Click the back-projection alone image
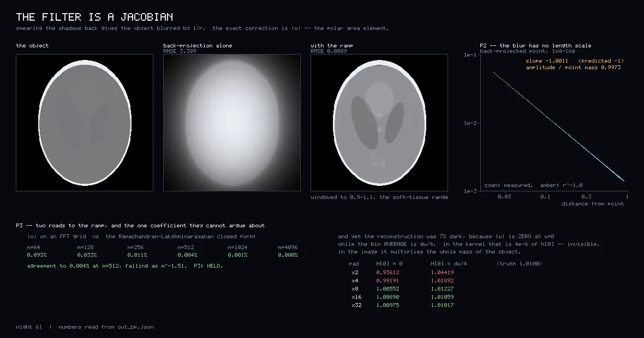Image resolution: width=644 pixels, height=338 pixels. click(232, 123)
